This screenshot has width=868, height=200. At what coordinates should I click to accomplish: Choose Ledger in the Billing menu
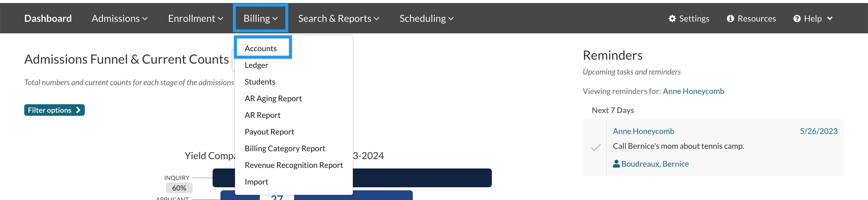(256, 65)
